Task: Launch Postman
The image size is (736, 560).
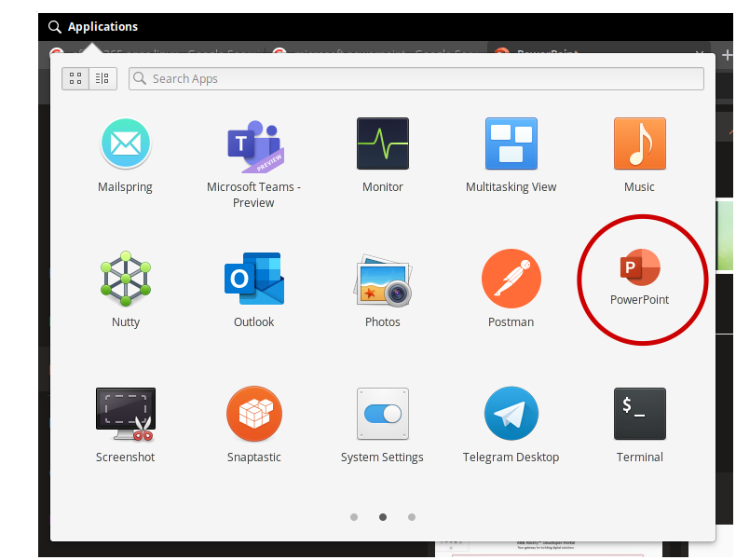Action: pos(511,279)
